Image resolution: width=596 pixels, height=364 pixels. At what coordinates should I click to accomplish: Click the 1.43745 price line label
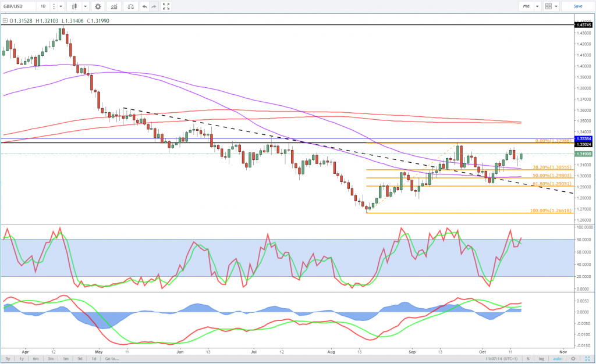(x=583, y=24)
